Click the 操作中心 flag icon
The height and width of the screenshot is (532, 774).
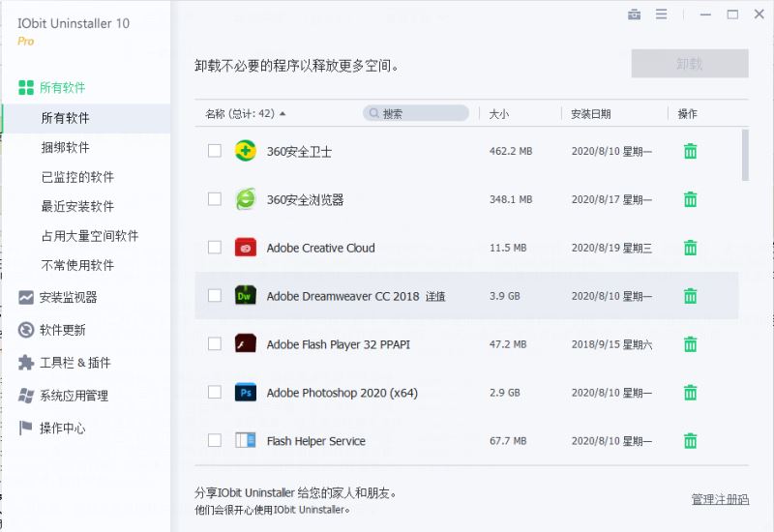(x=25, y=428)
